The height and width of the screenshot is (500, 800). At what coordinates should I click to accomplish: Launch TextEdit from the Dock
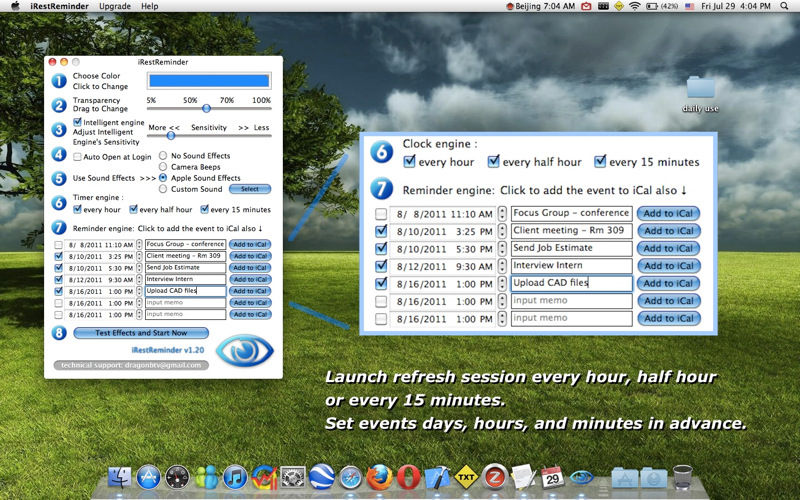tap(523, 478)
